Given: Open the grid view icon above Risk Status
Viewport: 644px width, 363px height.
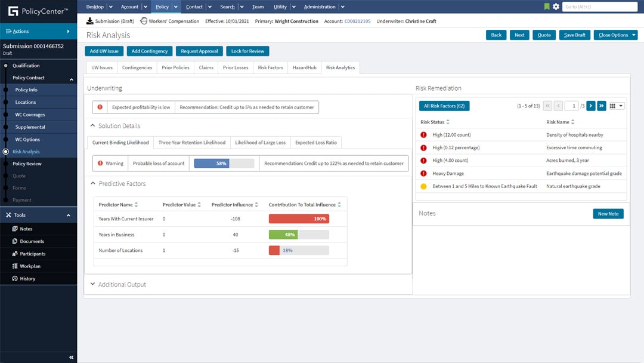Looking at the screenshot, I should [612, 105].
